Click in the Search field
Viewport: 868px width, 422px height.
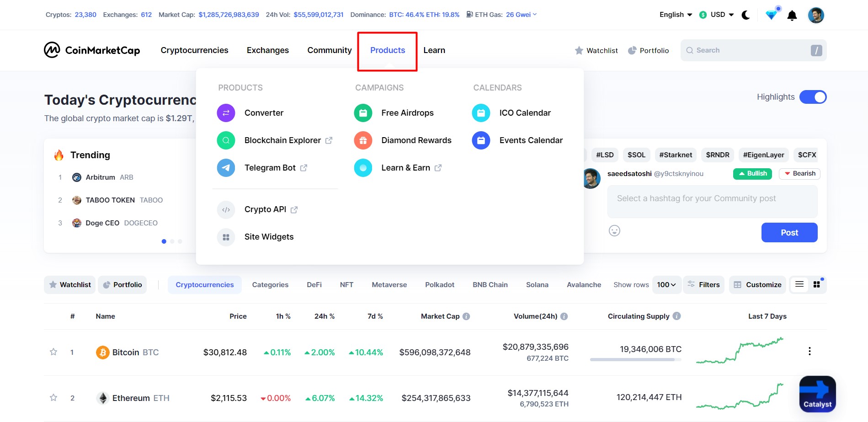coord(753,50)
